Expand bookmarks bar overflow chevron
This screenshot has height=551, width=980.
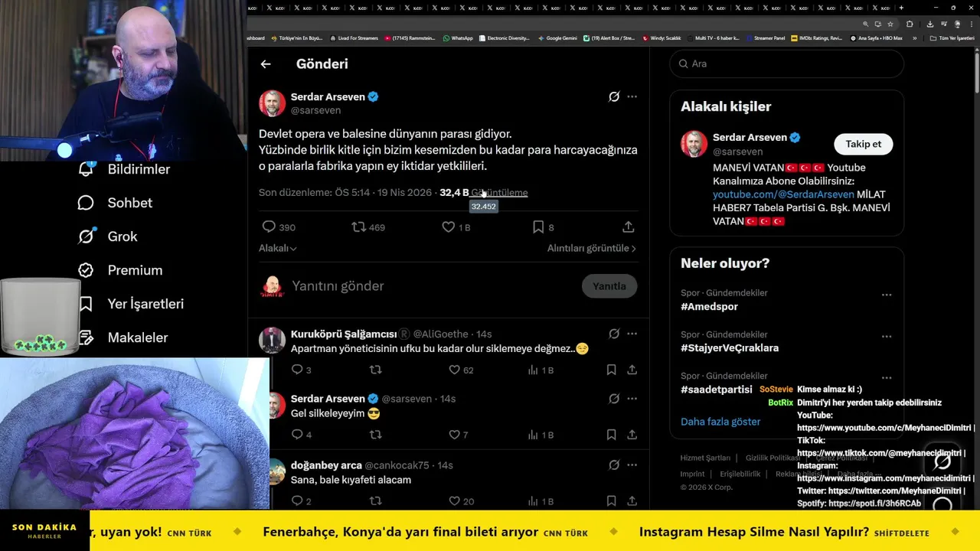[x=914, y=38]
